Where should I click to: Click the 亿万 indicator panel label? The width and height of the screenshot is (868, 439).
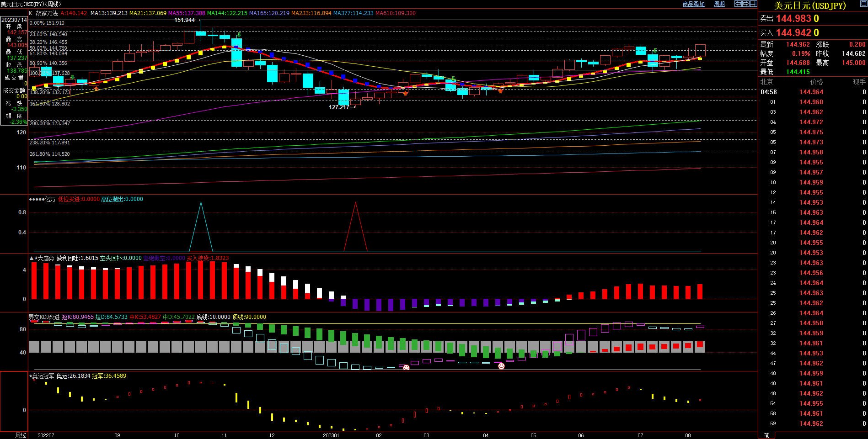pyautogui.click(x=50, y=199)
